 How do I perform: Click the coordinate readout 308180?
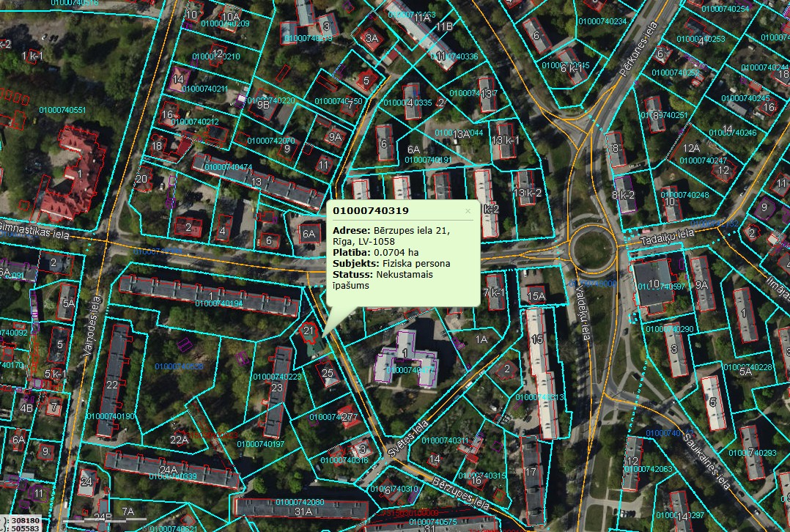coord(26,520)
